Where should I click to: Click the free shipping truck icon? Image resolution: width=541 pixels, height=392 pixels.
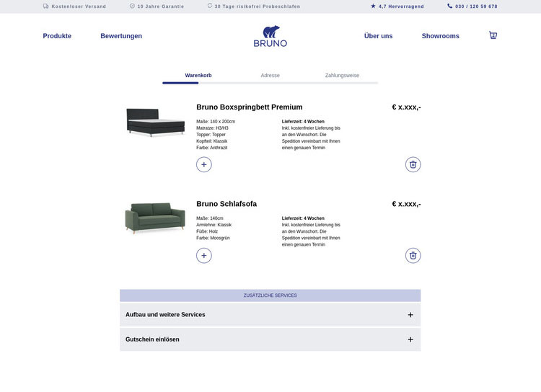coord(46,6)
